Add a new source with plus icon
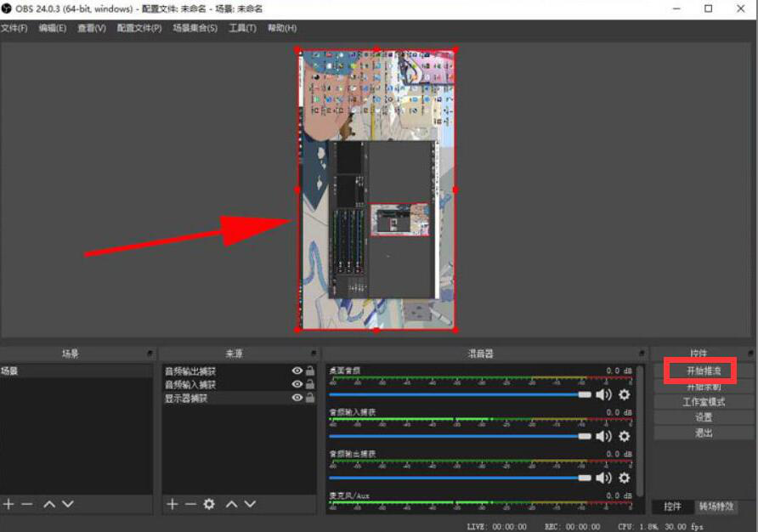758x532 pixels. pos(173,504)
